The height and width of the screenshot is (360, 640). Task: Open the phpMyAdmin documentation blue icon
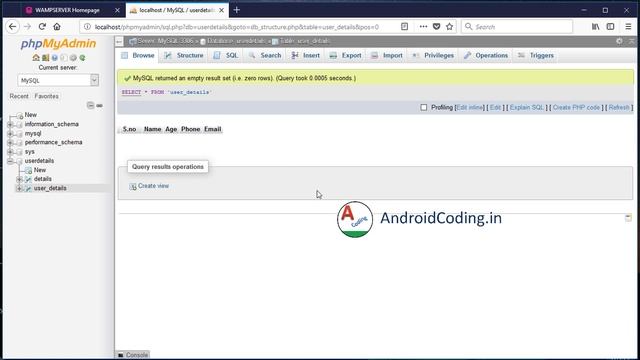(54, 58)
